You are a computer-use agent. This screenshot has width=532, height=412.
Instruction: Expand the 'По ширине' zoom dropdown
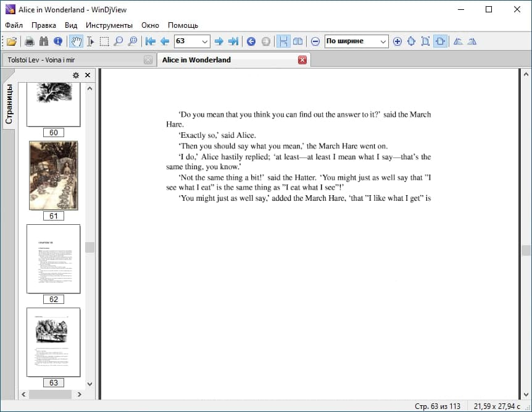[x=383, y=41]
